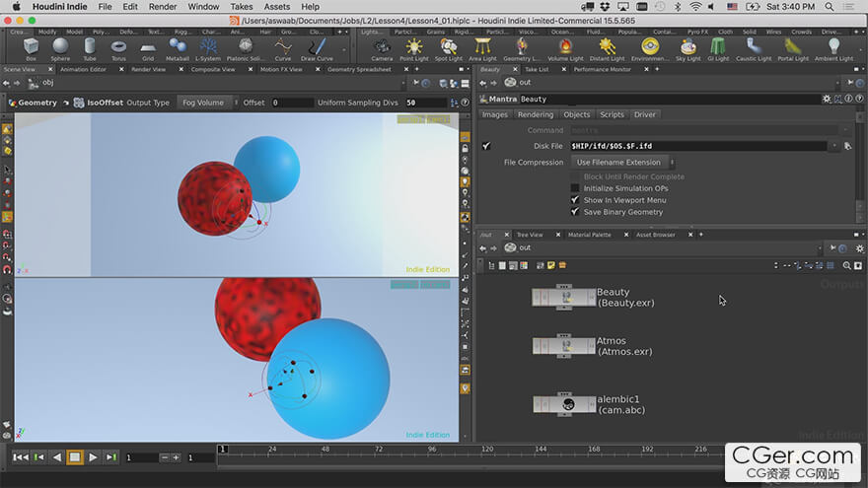868x488 pixels.
Task: Open the Objects parameter tab
Action: [576, 114]
